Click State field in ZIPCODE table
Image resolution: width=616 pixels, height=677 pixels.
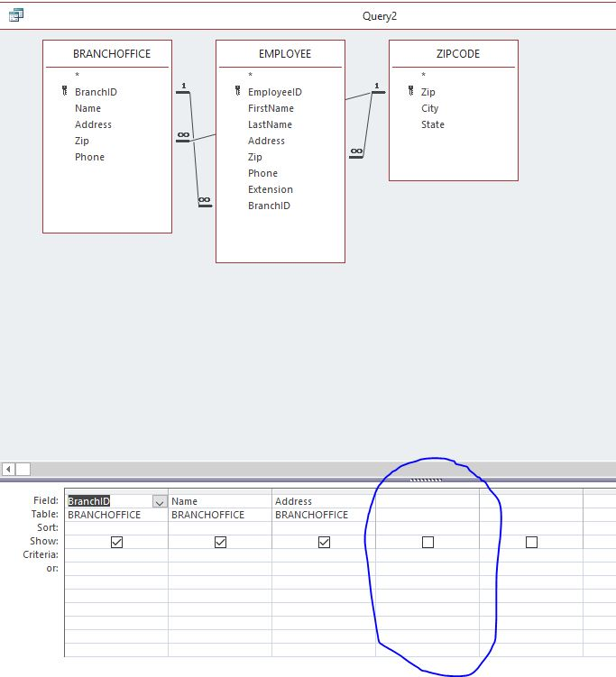point(433,124)
